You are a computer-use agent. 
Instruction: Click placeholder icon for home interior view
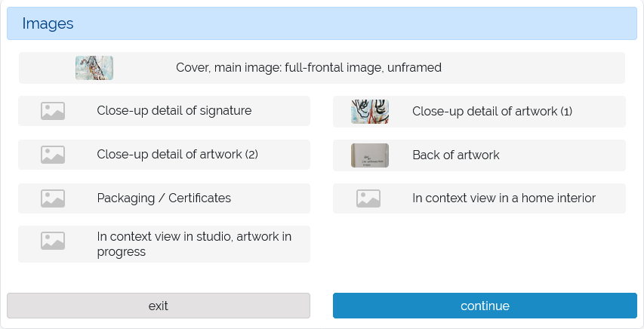368,198
